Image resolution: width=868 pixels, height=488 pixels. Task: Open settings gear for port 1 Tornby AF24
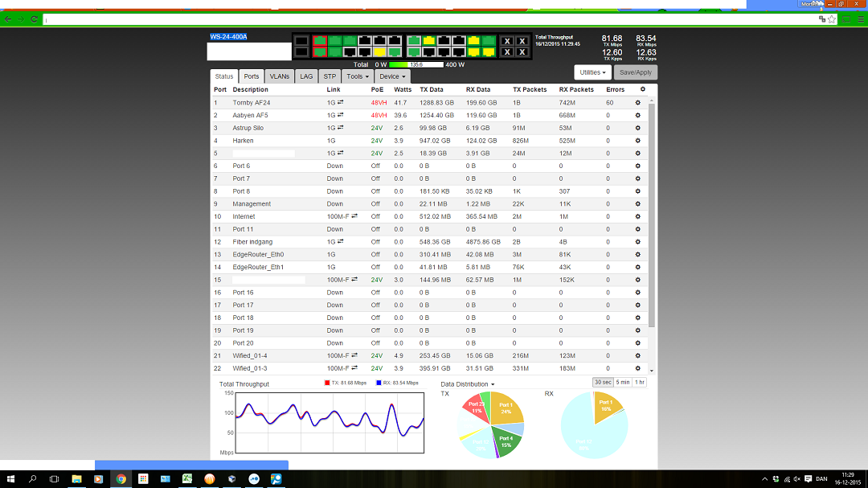pyautogui.click(x=637, y=103)
